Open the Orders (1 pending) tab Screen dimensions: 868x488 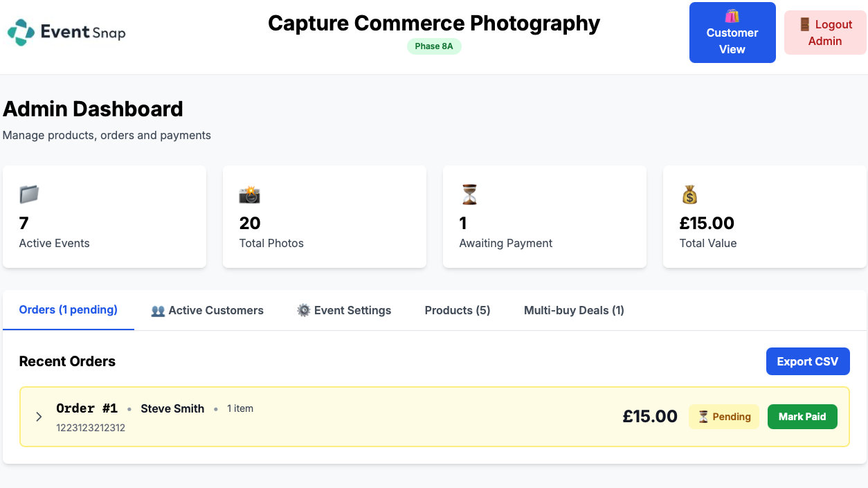[x=69, y=310]
